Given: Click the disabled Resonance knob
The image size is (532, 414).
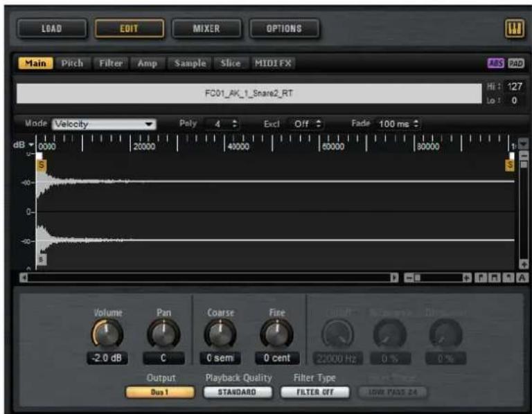Looking at the screenshot, I should pos(390,334).
